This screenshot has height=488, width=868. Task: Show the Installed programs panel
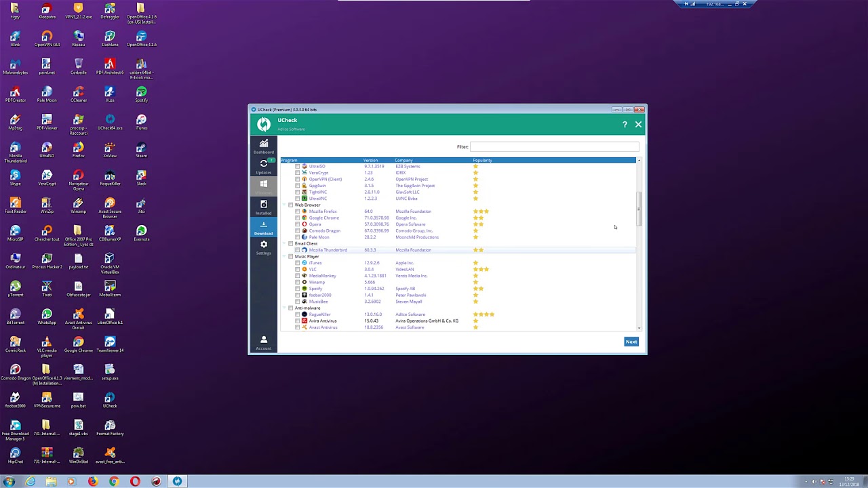[x=264, y=207]
